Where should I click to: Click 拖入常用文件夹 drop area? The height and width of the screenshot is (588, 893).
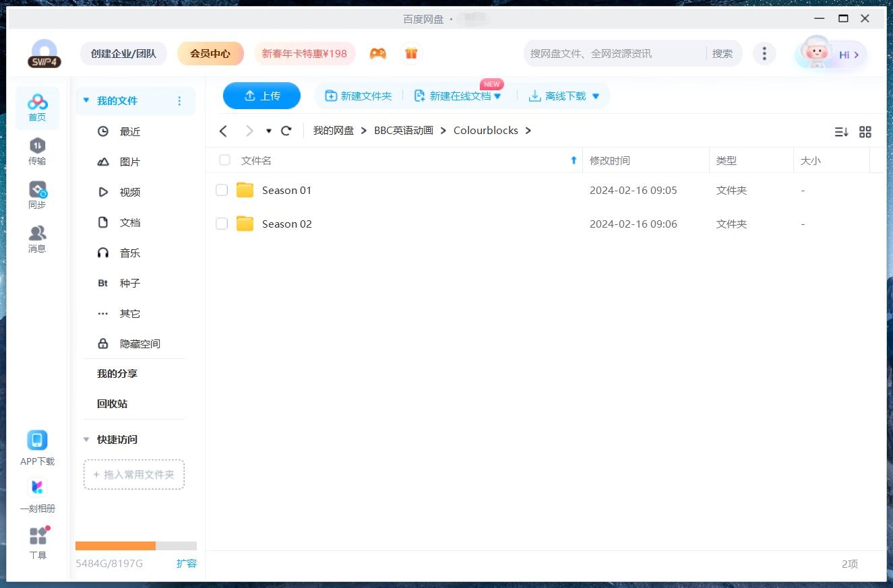point(134,475)
